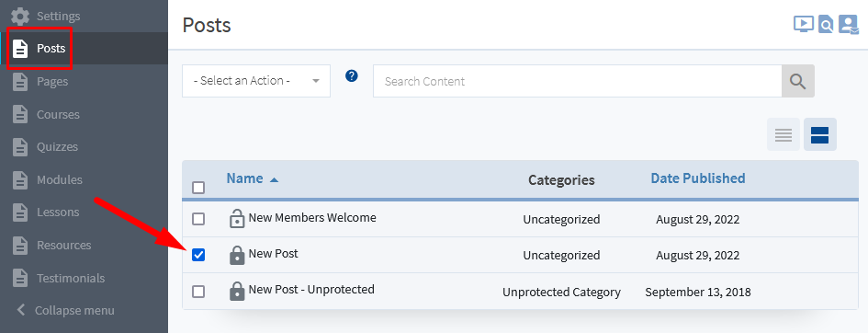
Task: Click the blue help question mark icon
Action: tap(352, 76)
